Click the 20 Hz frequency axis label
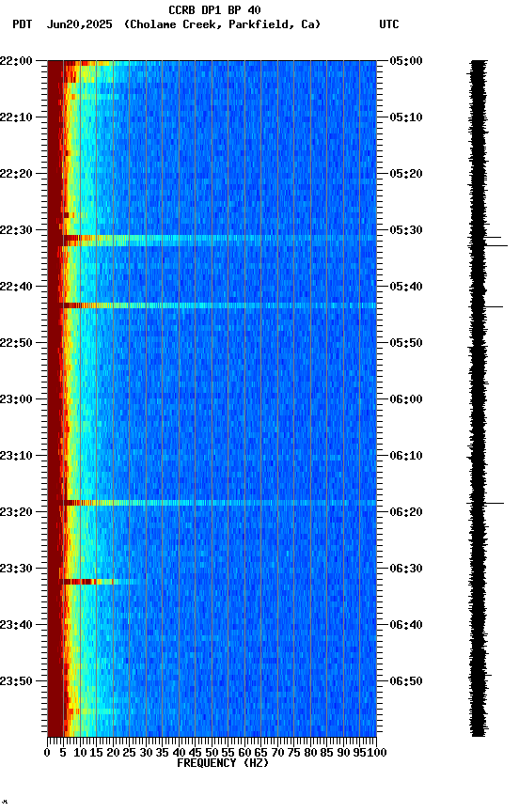The height and width of the screenshot is (812, 519). click(113, 753)
